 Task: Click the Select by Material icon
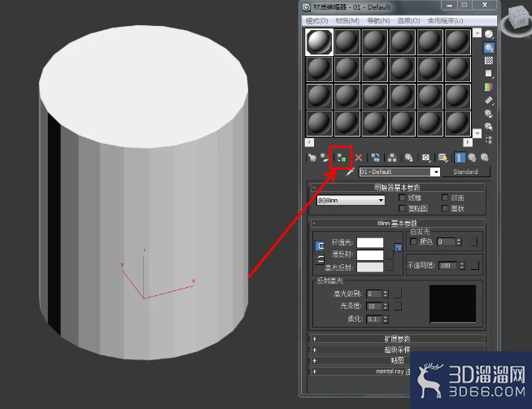489,127
